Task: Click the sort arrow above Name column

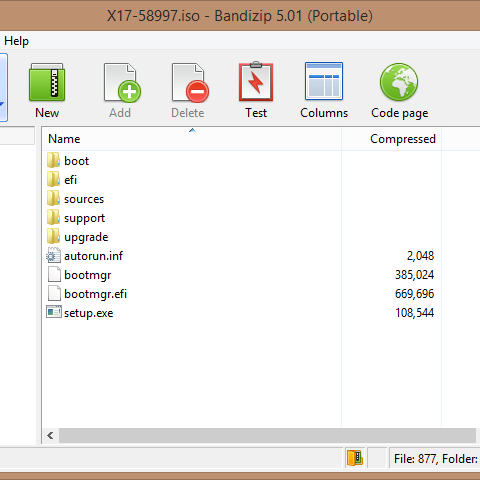Action: [x=192, y=130]
